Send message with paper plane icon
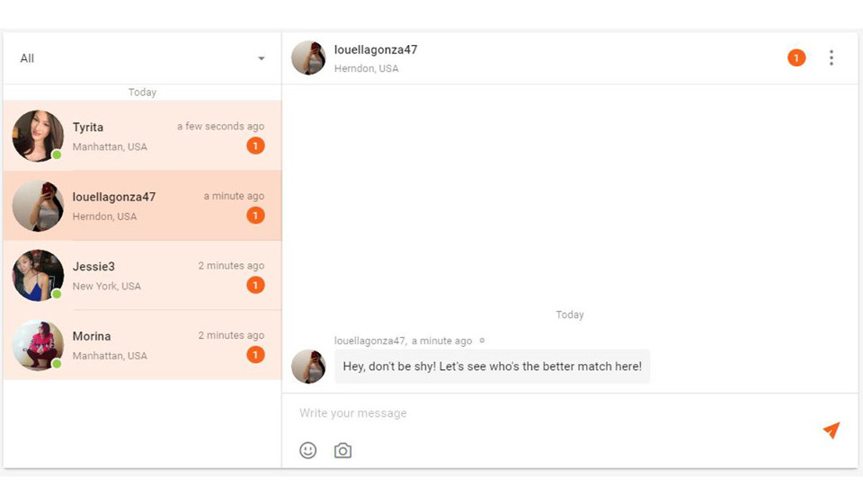The height and width of the screenshot is (504, 863). pyautogui.click(x=832, y=430)
